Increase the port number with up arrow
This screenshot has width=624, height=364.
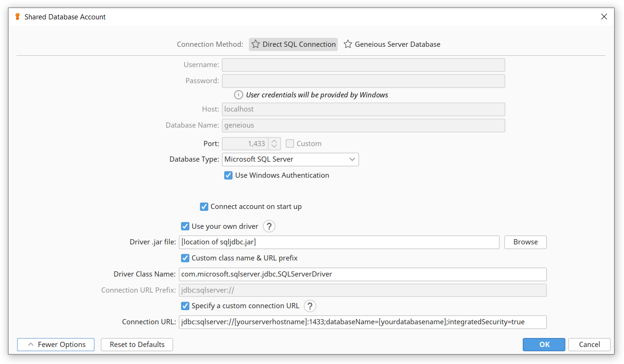point(274,140)
